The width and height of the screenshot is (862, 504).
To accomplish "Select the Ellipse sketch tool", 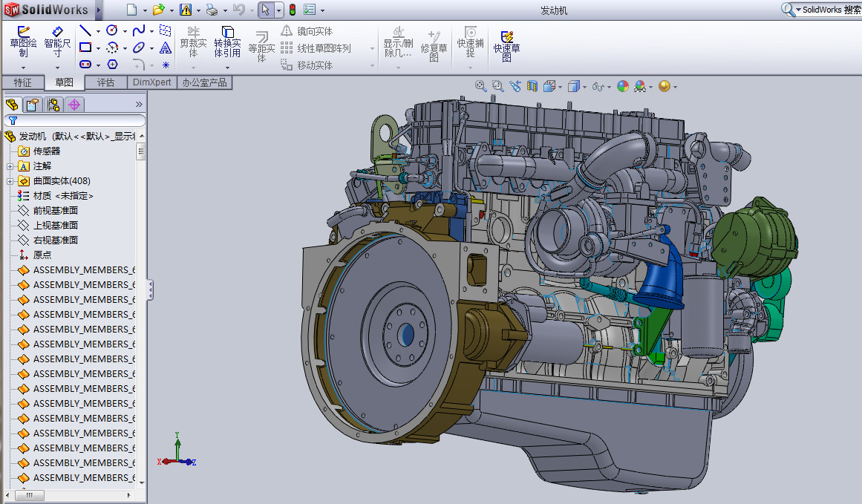I will (x=139, y=48).
